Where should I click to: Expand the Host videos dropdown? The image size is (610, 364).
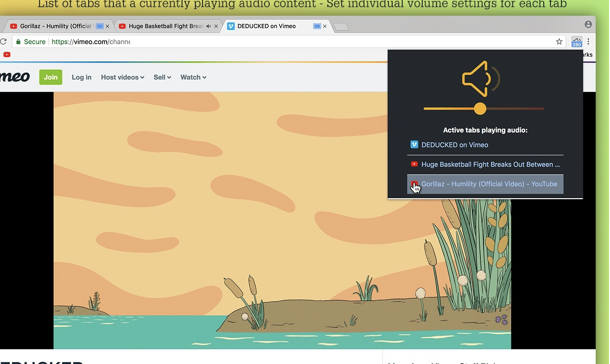(x=122, y=77)
